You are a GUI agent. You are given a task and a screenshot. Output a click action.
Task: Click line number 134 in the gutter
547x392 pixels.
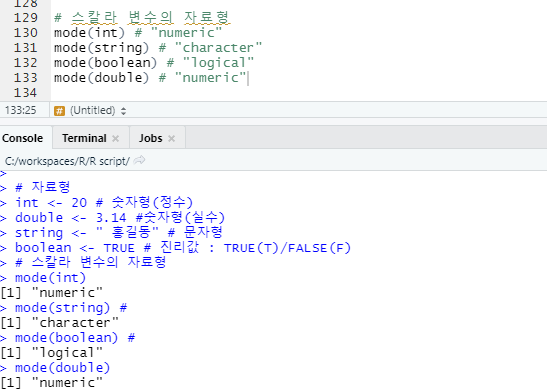coord(25,93)
